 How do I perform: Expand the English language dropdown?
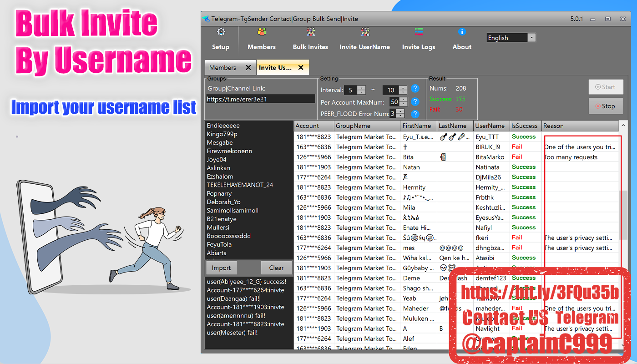(x=531, y=38)
